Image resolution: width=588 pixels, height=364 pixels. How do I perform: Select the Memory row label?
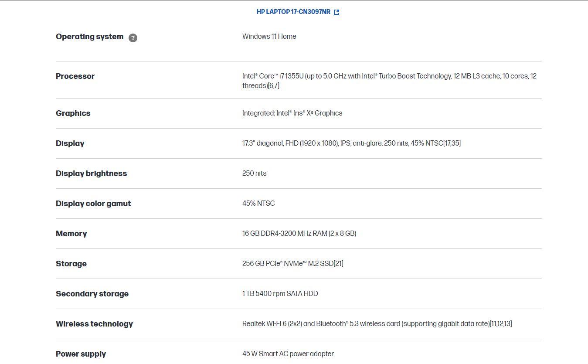(71, 234)
